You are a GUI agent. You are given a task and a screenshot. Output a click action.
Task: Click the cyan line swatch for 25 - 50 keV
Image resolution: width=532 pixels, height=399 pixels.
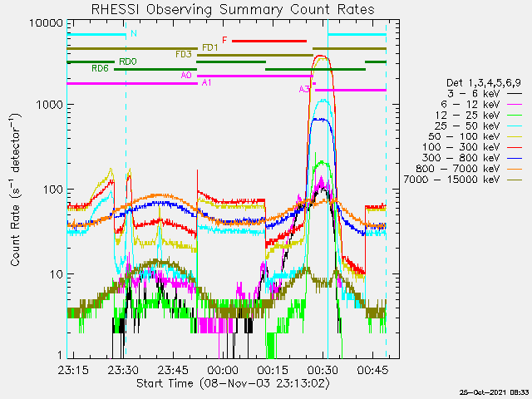tap(515, 126)
